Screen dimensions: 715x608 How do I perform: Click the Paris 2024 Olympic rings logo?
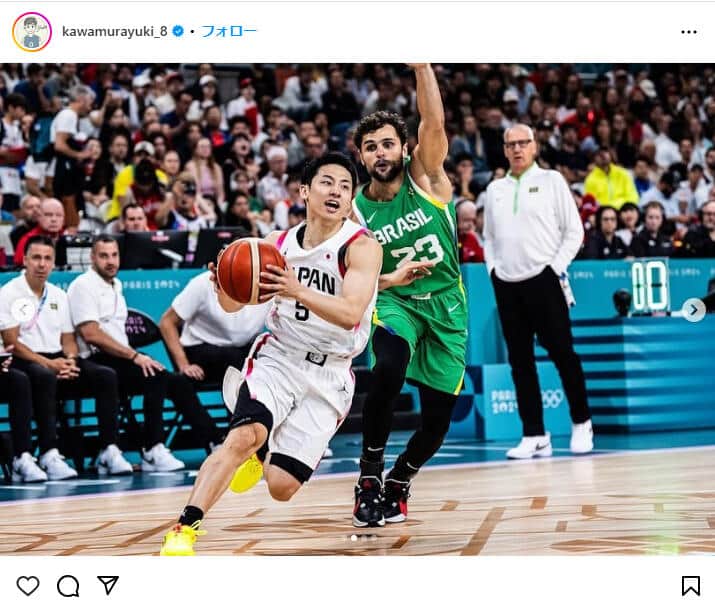point(552,399)
